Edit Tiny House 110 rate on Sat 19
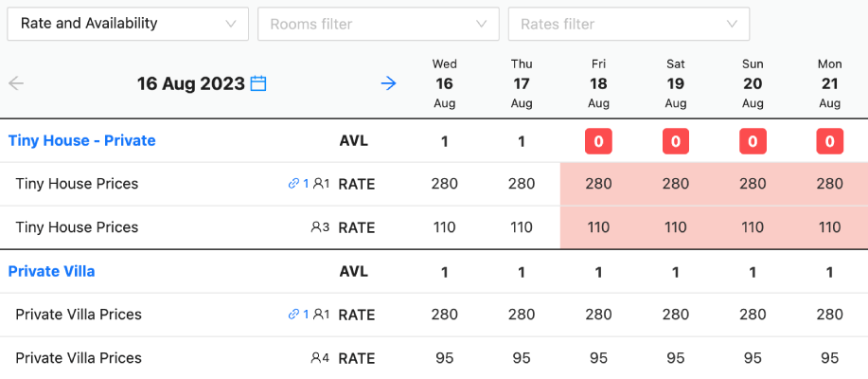The image size is (868, 379). [675, 227]
